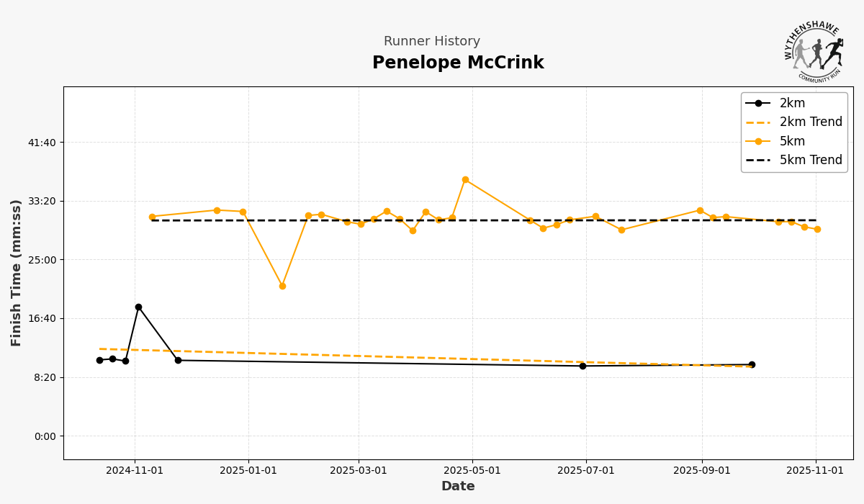Click the 41:40 y-axis tick label

coord(42,143)
